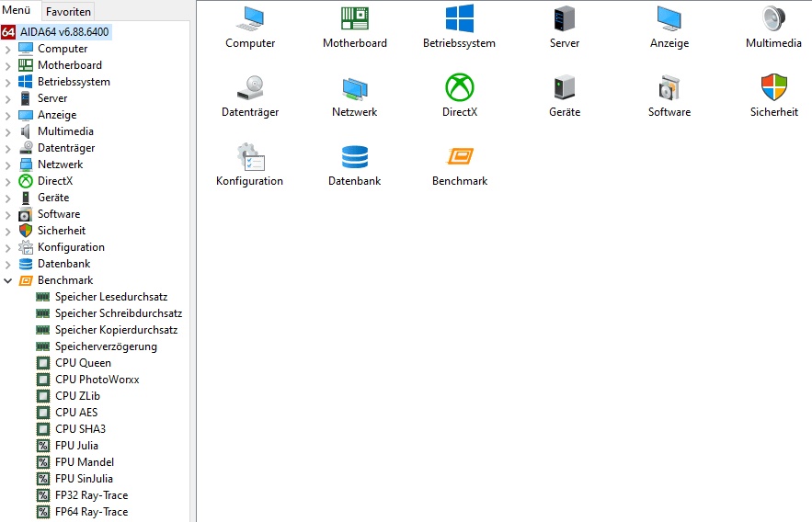812x522 pixels.
Task: Open the Server tower icon in main panel
Action: [x=565, y=18]
